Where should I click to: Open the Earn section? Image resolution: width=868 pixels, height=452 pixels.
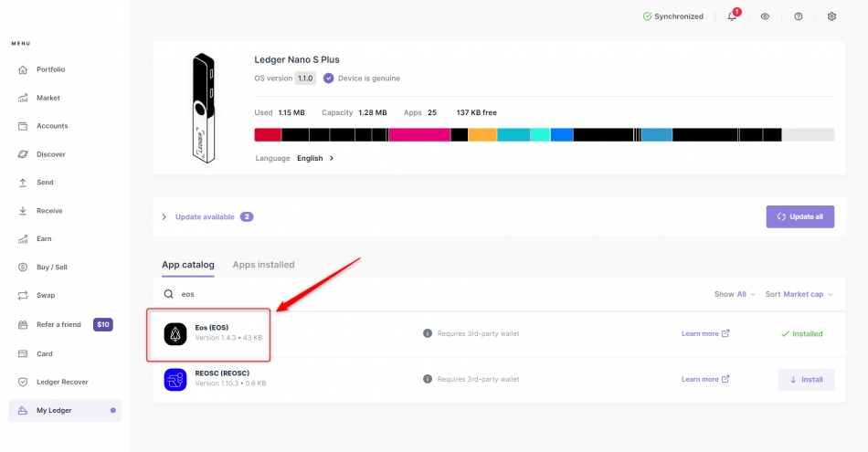pyautogui.click(x=44, y=239)
